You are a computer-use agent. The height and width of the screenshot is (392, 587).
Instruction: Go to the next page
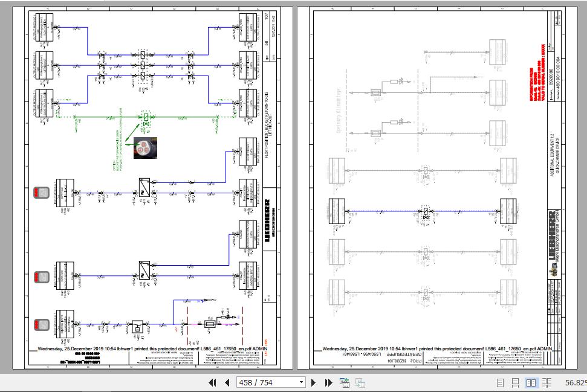313,383
